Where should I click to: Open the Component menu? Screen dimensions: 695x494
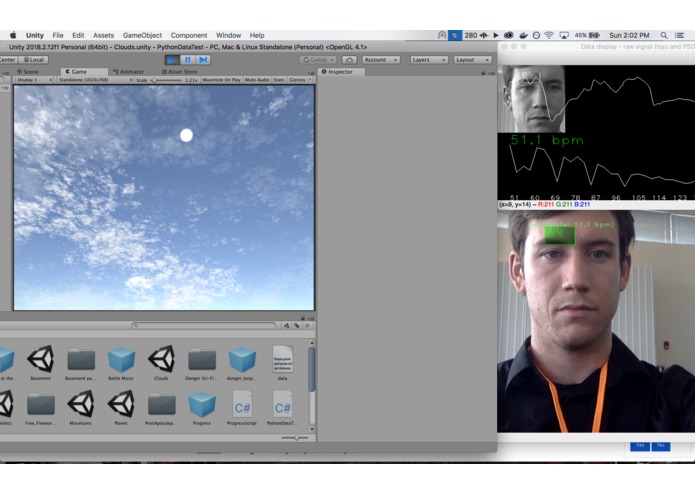[189, 35]
